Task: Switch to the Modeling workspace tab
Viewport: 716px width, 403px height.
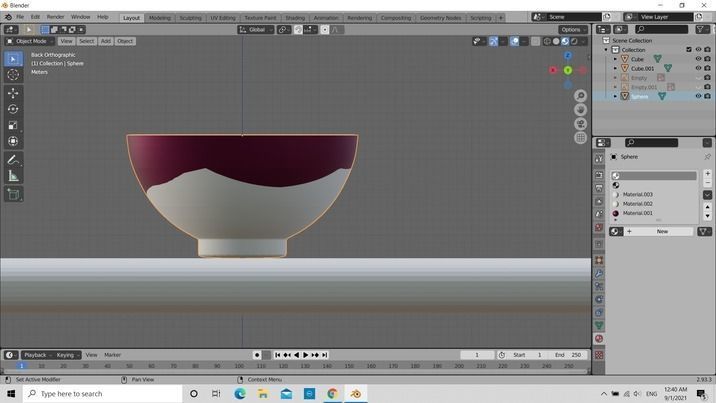Action: [159, 18]
